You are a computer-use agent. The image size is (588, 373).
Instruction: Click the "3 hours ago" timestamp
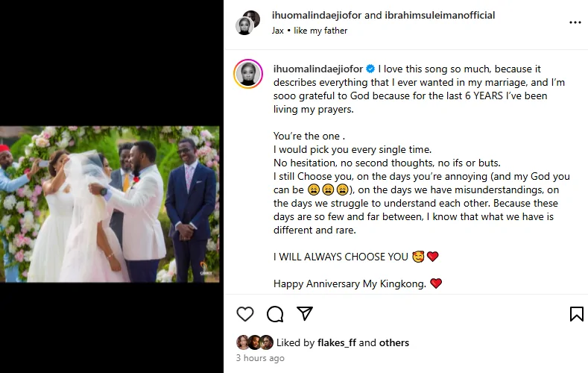point(259,358)
